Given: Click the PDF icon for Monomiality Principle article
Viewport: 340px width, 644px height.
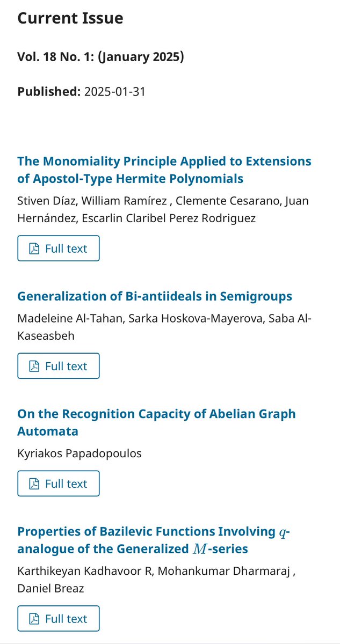Looking at the screenshot, I should (x=34, y=249).
